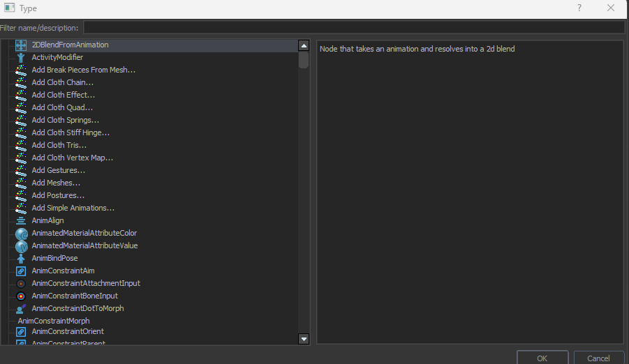Select the AnimBindPose entry
Image resolution: width=629 pixels, height=364 pixels.
pyautogui.click(x=54, y=258)
